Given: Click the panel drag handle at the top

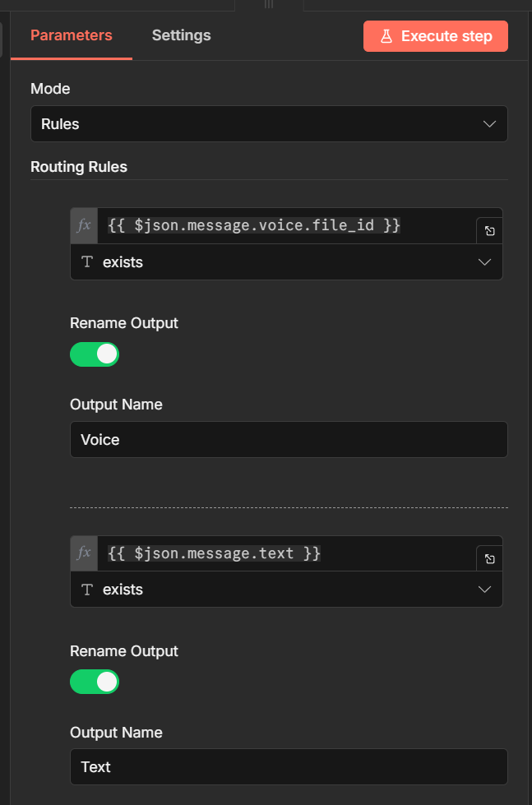Looking at the screenshot, I should pos(268,4).
